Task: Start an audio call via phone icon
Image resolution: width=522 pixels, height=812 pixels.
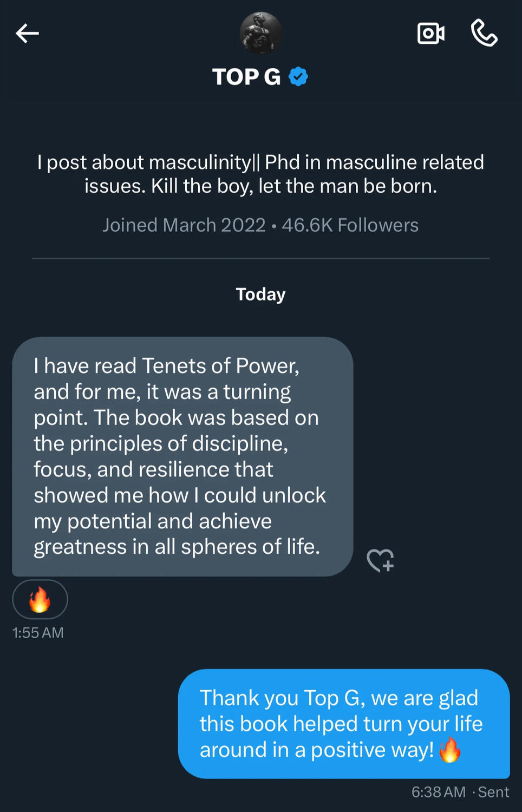Action: coord(484,34)
